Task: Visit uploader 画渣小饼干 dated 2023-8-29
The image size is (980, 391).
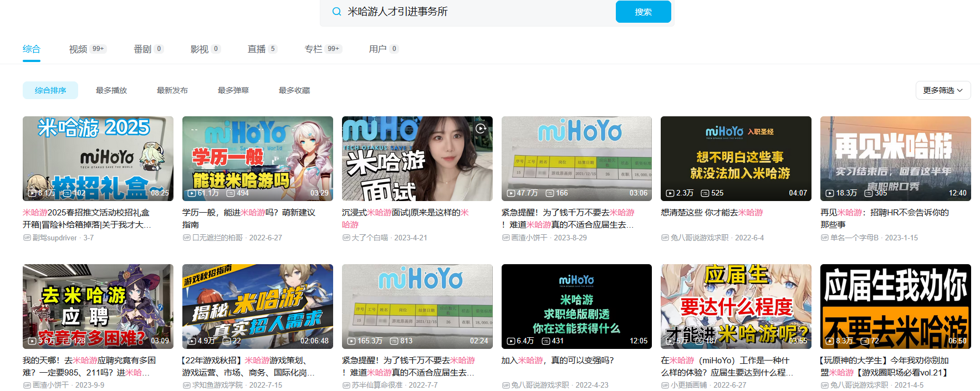Action: click(529, 238)
